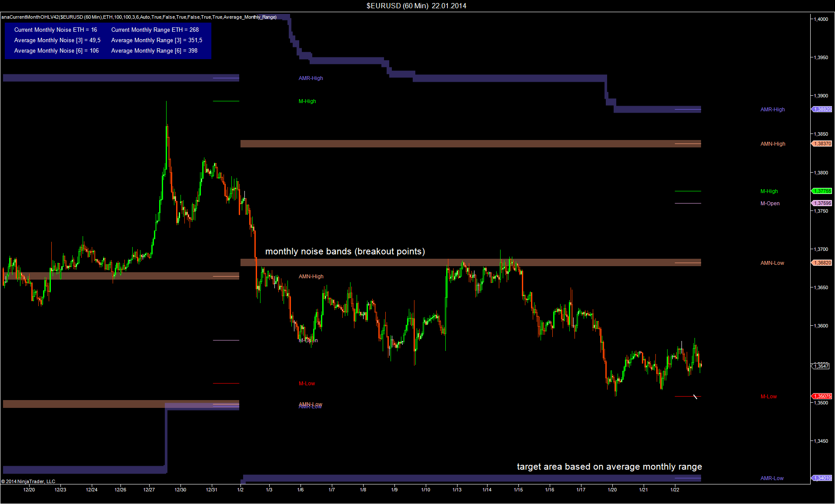The height and width of the screenshot is (504, 835).
Task: Click the 1,38820 AMR-High price marker
Action: [x=822, y=110]
